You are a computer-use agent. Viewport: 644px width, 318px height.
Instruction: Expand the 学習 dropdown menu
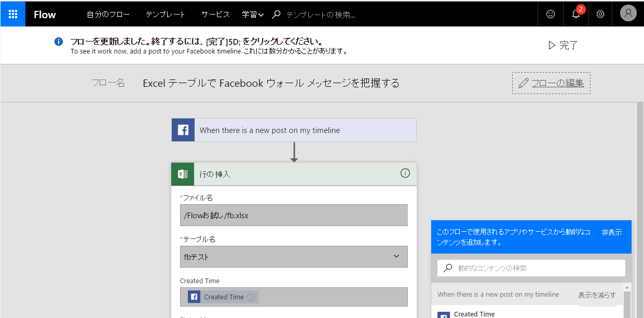253,15
